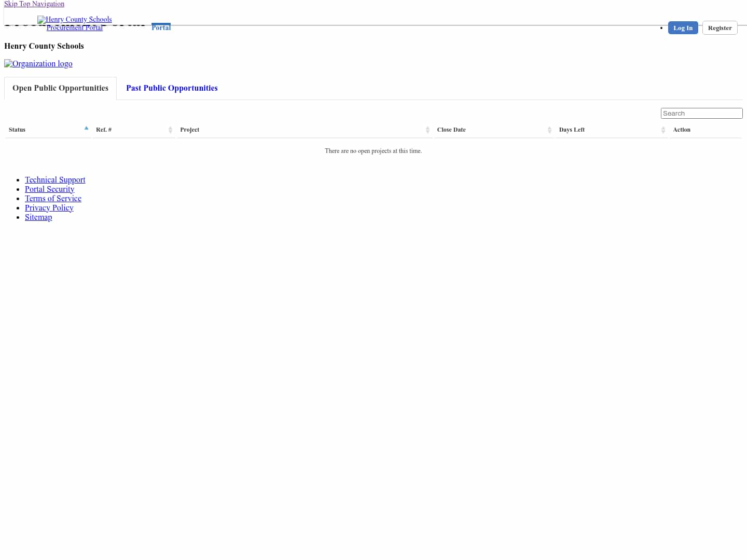This screenshot has height=560, width=747.
Task: Open the Portal Security link
Action: 50,189
